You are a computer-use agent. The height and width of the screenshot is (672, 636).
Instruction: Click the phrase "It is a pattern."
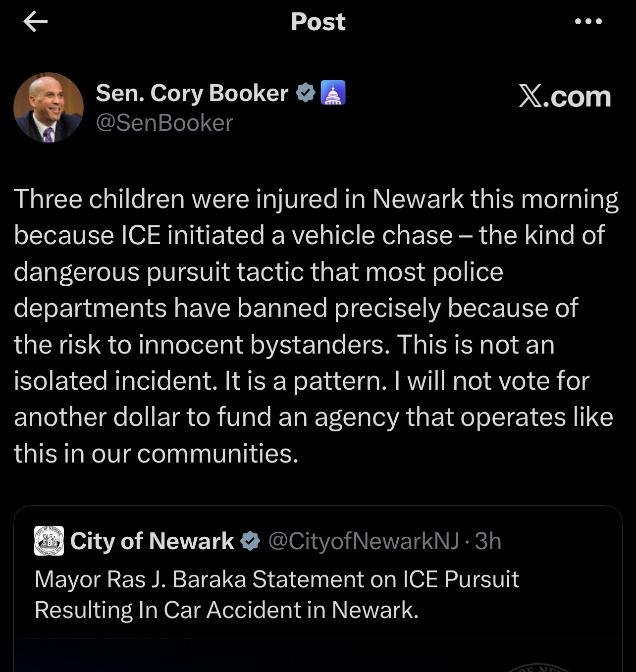click(306, 381)
